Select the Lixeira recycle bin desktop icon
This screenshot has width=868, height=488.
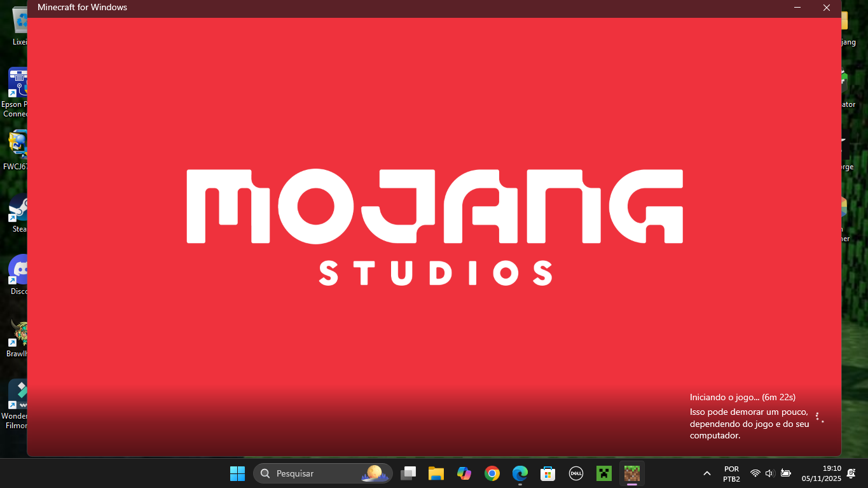coord(20,25)
